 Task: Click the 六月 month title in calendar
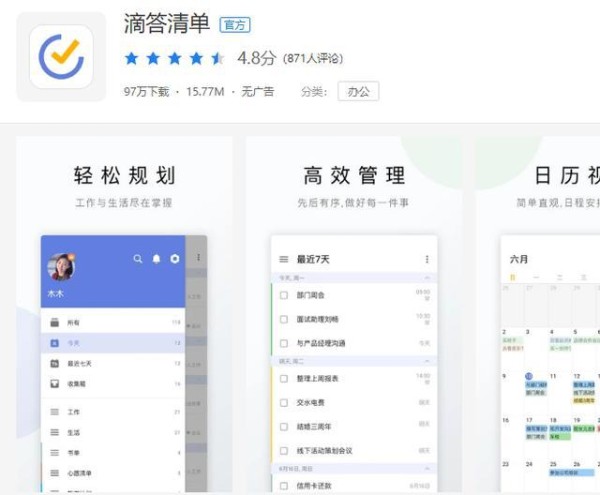(x=518, y=259)
